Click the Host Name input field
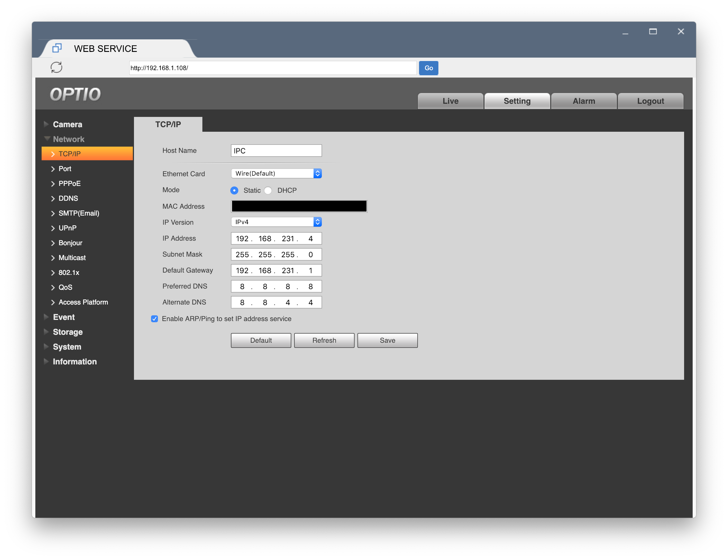This screenshot has height=560, width=728. [x=276, y=151]
